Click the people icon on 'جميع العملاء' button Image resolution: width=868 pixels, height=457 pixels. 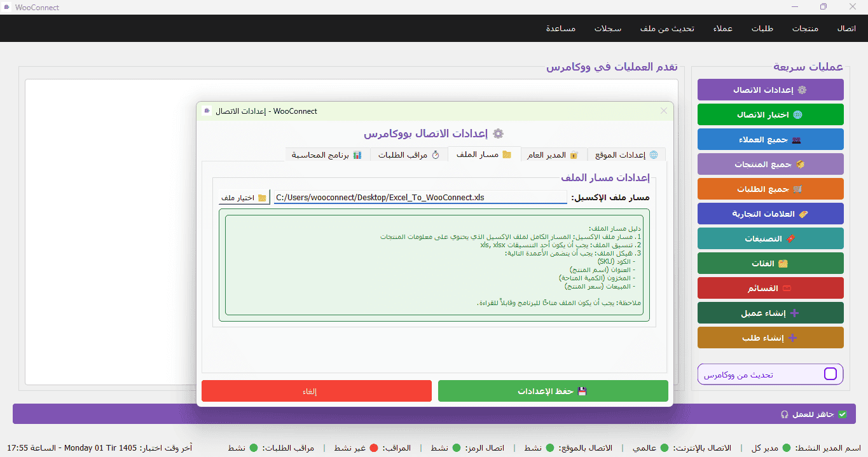click(796, 140)
